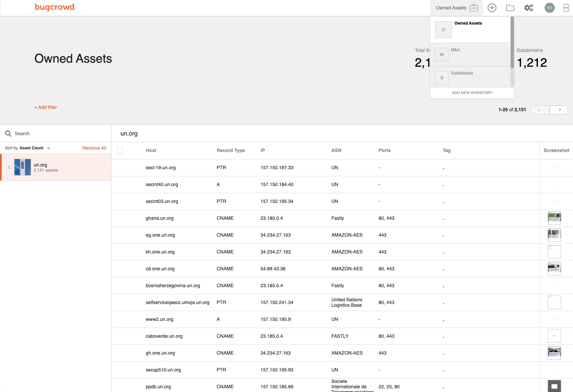Click the search magnifier icon

8,133
